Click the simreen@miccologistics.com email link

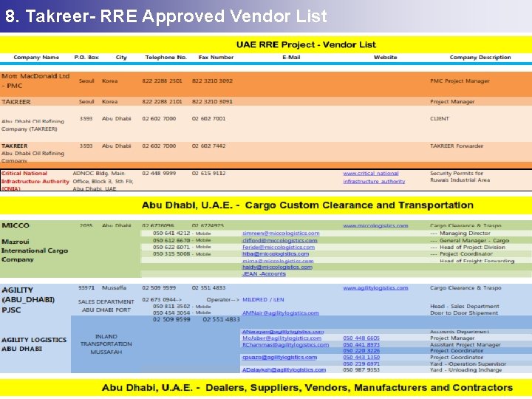coord(281,233)
